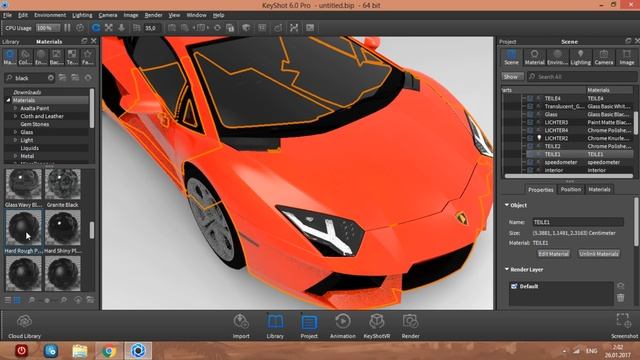This screenshot has width=640, height=360.
Task: Expand the Light folder in library
Action: (16, 140)
